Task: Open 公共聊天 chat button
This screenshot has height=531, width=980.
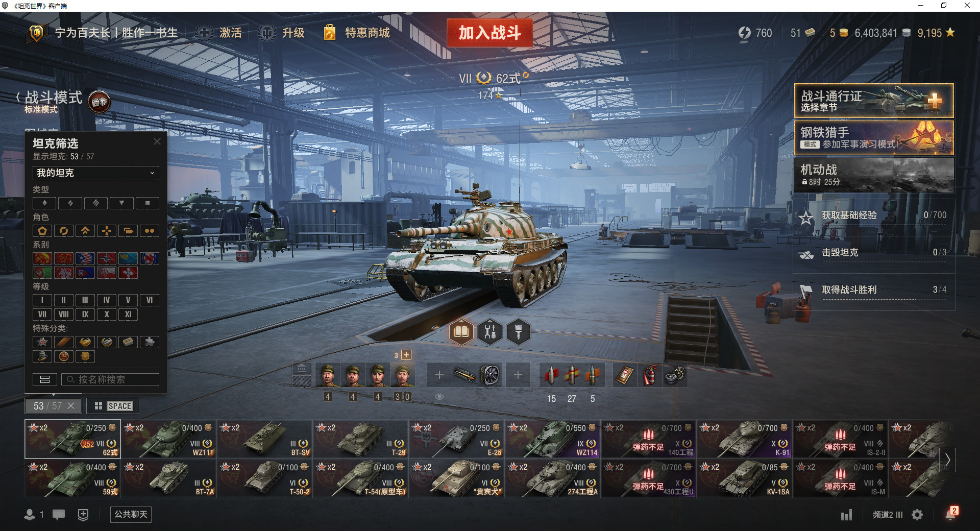Action: pyautogui.click(x=131, y=514)
